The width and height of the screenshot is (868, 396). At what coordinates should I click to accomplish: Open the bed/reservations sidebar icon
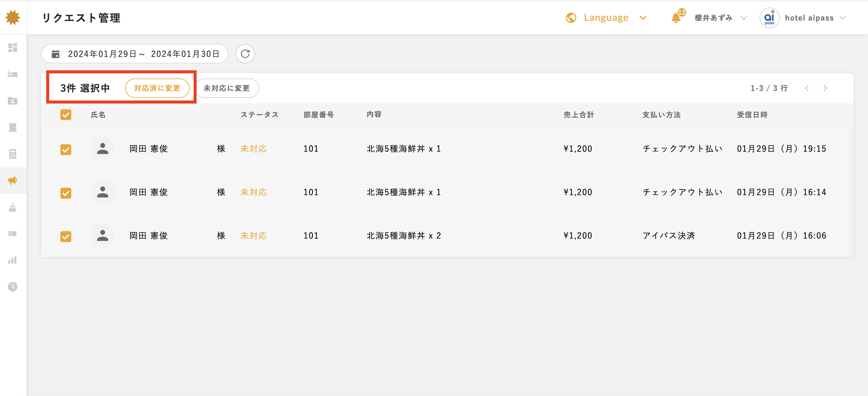pyautogui.click(x=13, y=74)
